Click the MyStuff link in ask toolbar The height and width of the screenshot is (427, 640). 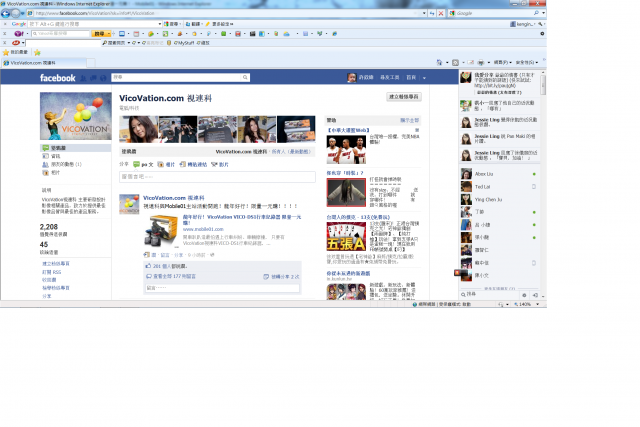coord(184,43)
